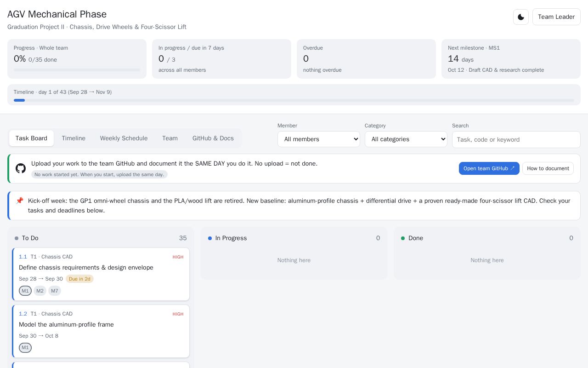This screenshot has width=588, height=368.
Task: Click the Due in 2d badge
Action: 79,279
